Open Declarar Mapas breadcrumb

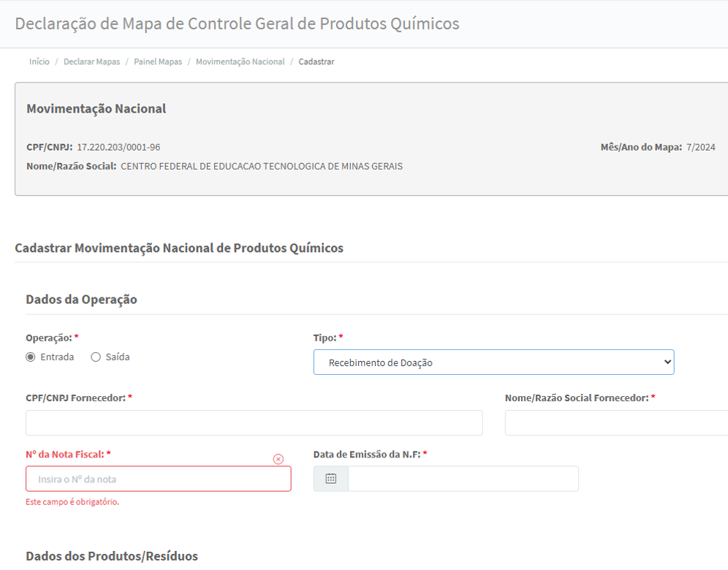click(x=91, y=61)
